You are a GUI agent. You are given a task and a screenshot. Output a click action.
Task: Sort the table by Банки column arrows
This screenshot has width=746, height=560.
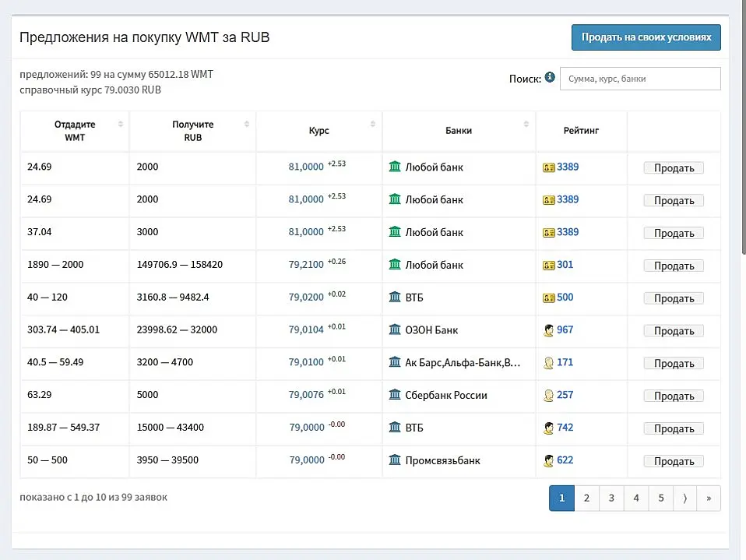coord(526,124)
